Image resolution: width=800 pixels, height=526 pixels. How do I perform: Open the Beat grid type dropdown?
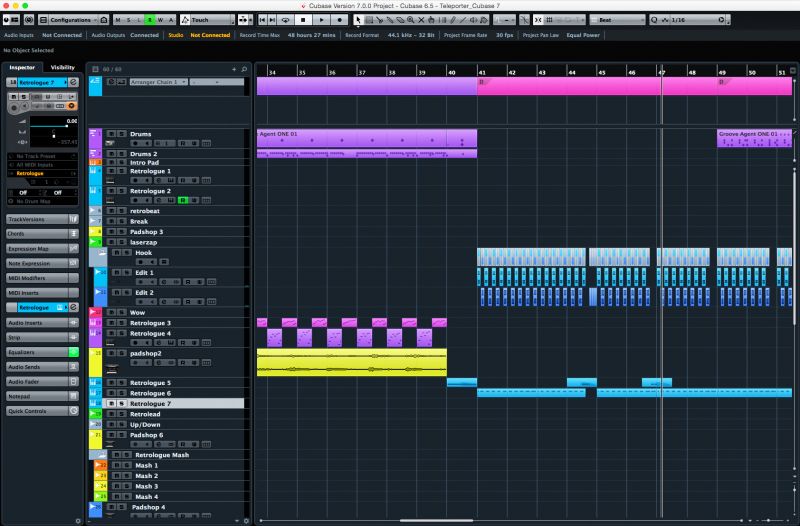617,20
